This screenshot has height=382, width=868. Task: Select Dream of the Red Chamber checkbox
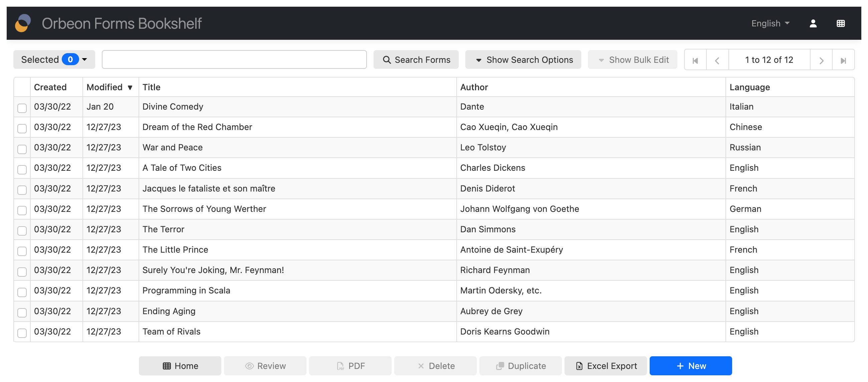pyautogui.click(x=22, y=129)
